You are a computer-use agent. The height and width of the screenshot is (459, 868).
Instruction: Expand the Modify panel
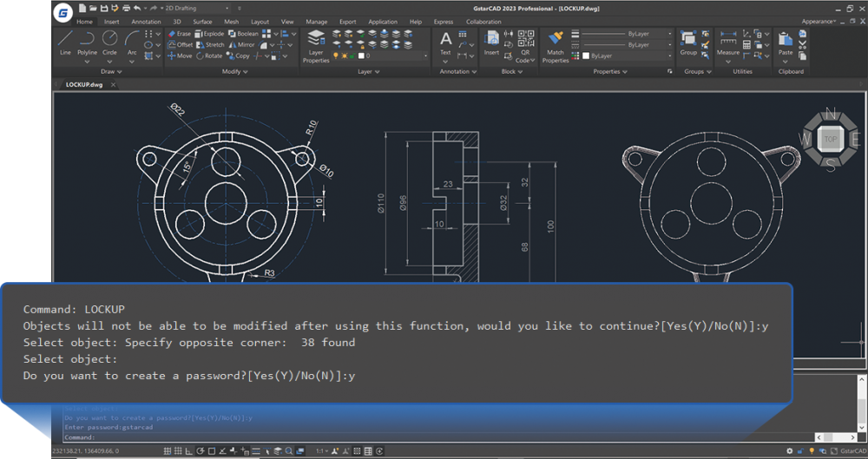(x=234, y=71)
